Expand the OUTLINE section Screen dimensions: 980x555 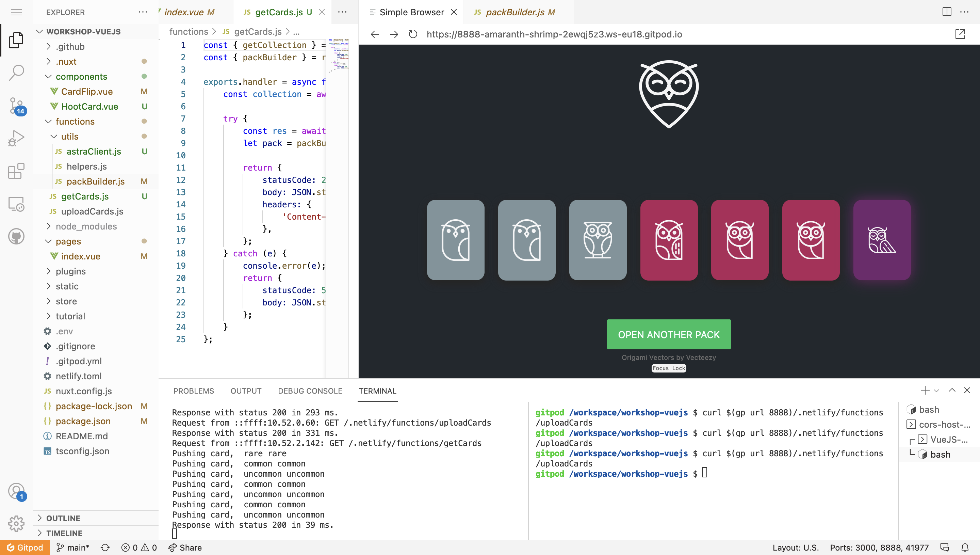click(63, 518)
